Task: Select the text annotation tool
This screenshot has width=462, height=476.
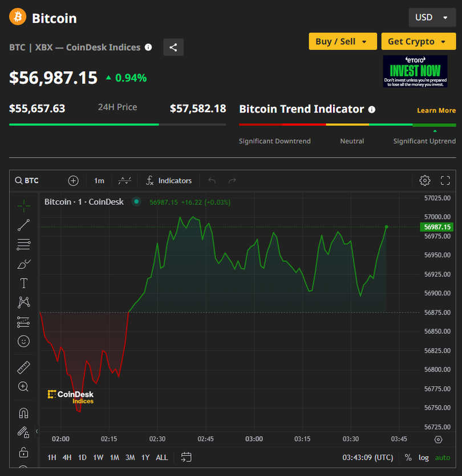Action: coord(23,283)
